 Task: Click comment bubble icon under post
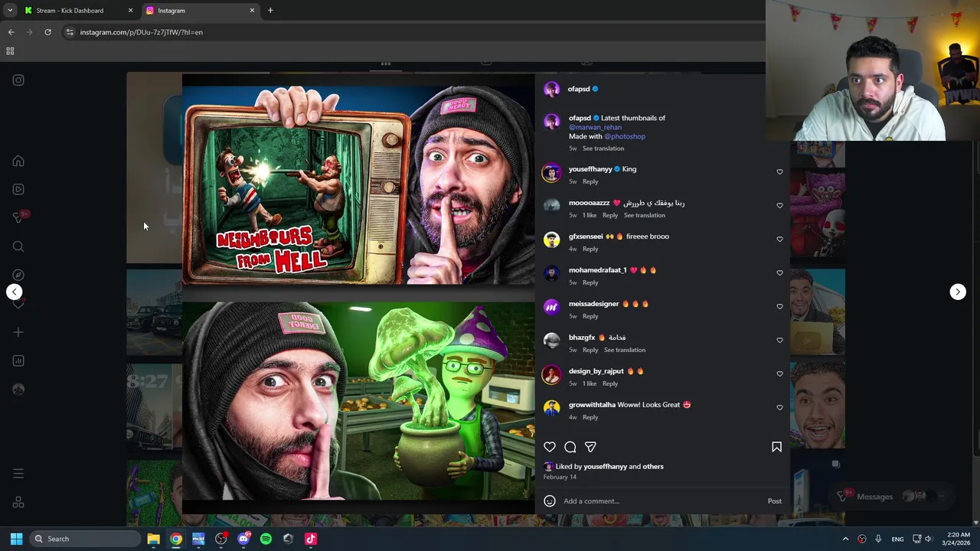(570, 447)
